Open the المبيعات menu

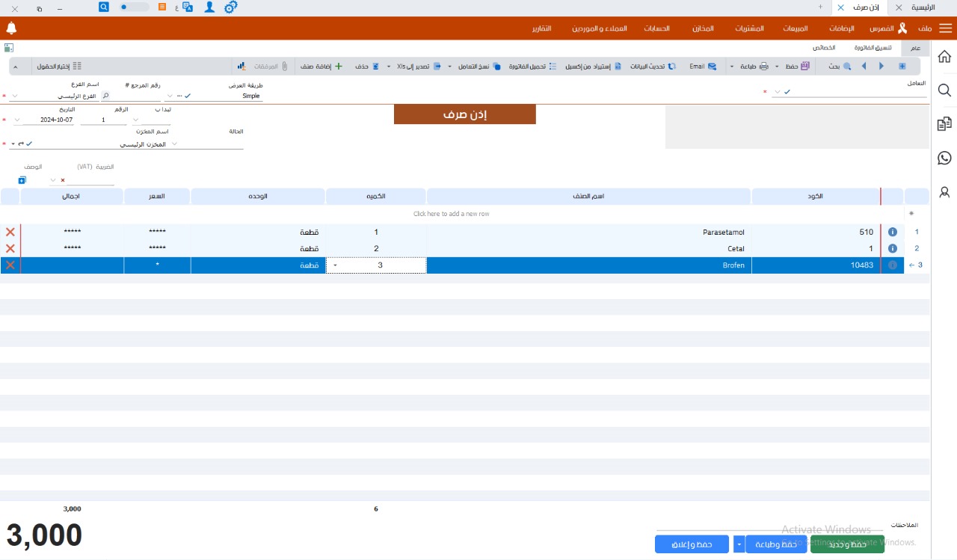(796, 28)
